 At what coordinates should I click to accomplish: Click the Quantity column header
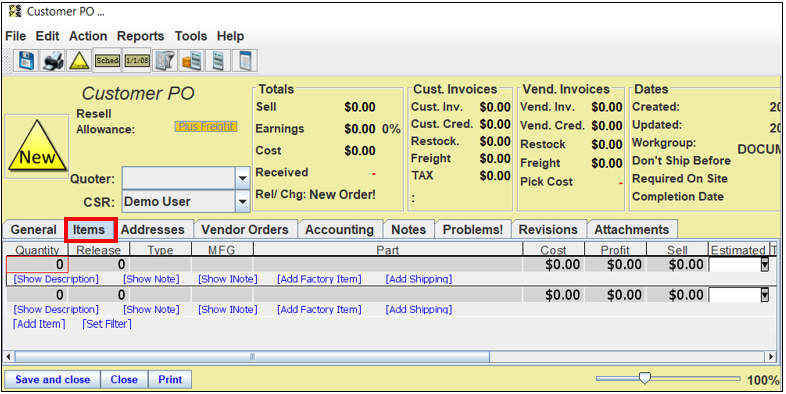tap(37, 250)
